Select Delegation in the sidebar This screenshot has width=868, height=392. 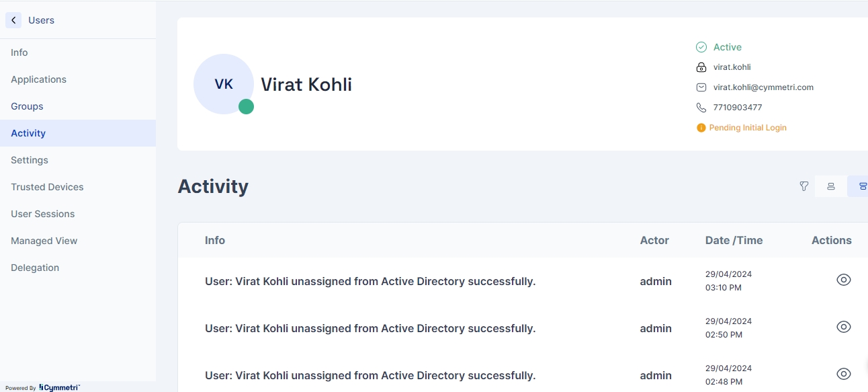(x=35, y=268)
